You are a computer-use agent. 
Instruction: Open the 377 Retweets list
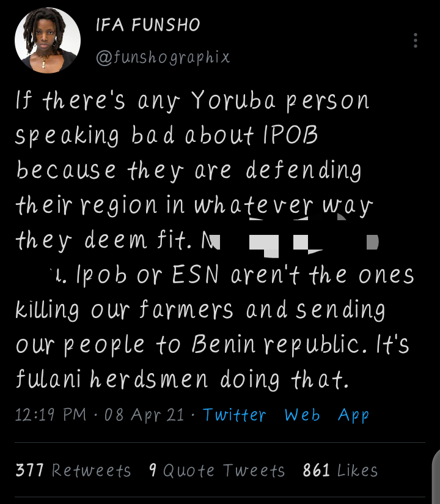[73, 470]
